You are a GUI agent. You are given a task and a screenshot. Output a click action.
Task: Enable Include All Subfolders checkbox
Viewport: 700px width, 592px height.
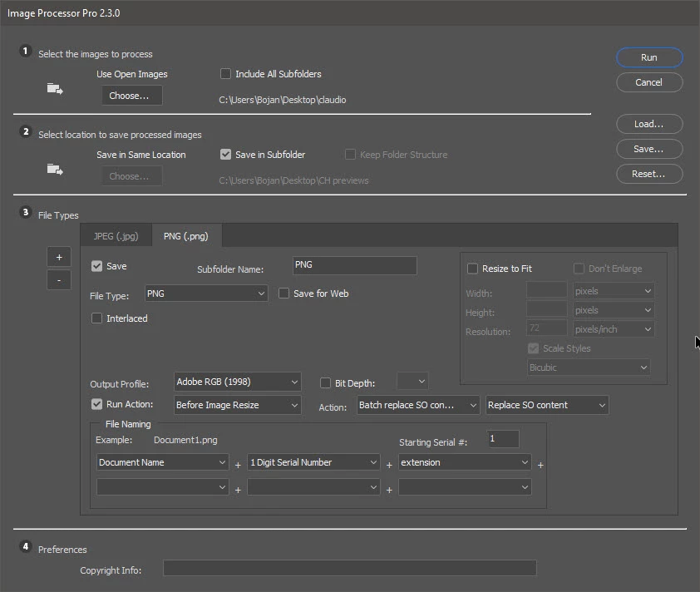point(225,74)
